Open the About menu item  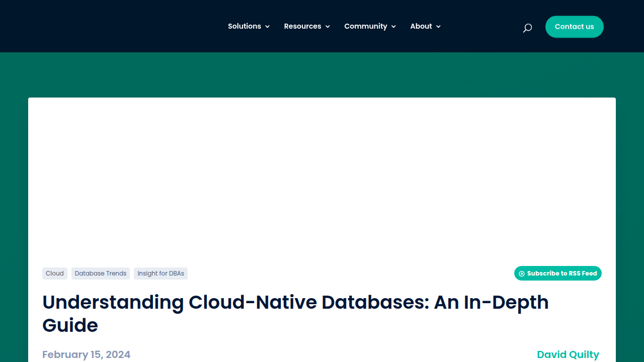(421, 26)
